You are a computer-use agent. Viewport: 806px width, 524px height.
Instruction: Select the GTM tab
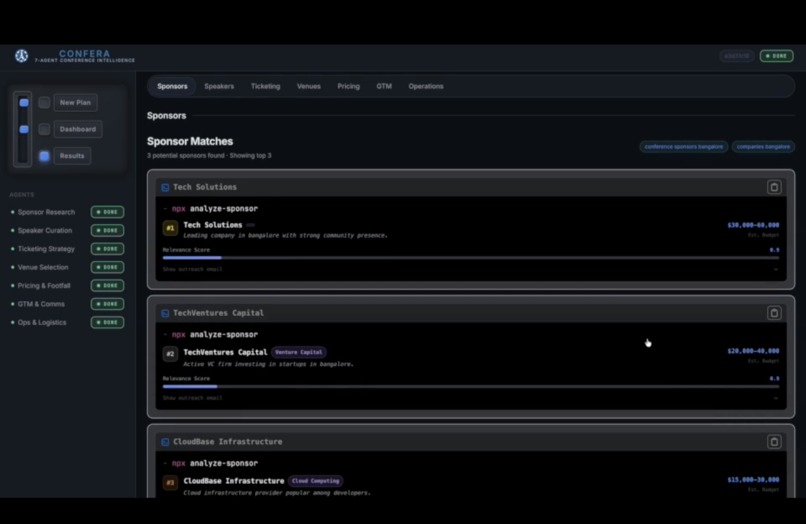[384, 86]
